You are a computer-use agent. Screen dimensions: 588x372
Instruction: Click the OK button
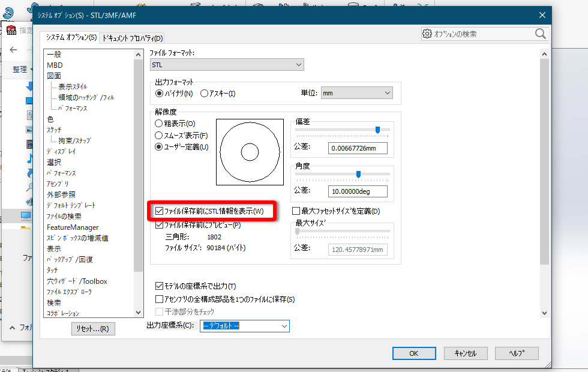[x=414, y=353]
